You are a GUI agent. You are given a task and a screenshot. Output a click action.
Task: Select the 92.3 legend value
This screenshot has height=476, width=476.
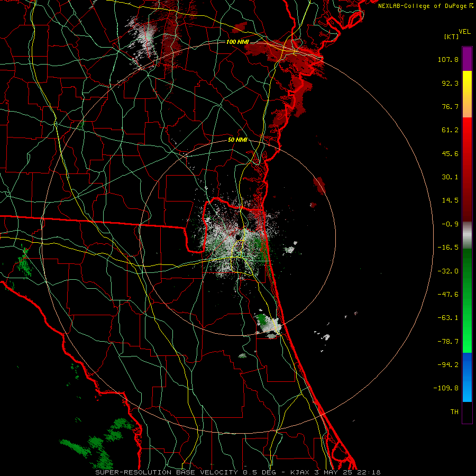(450, 83)
